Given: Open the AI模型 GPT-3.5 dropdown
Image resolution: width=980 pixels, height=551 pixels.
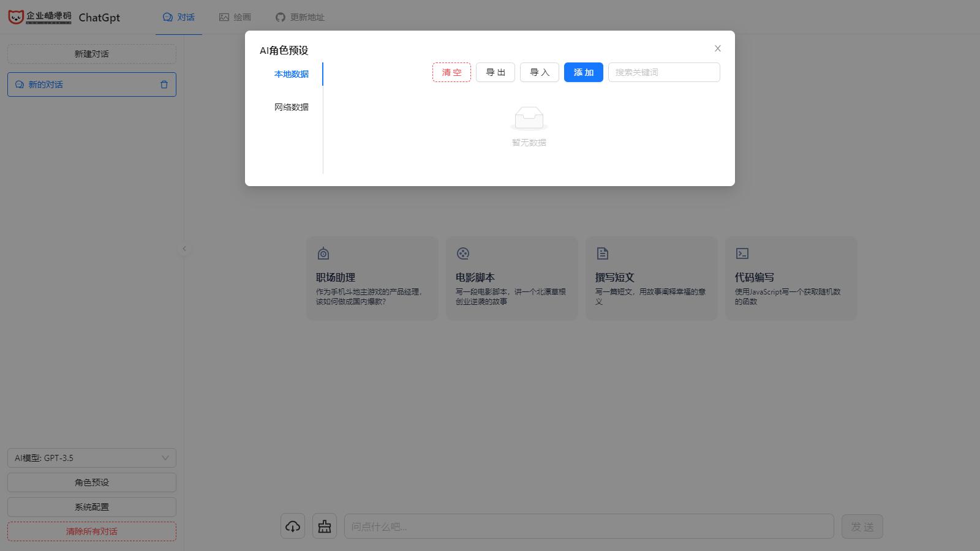Looking at the screenshot, I should [92, 458].
